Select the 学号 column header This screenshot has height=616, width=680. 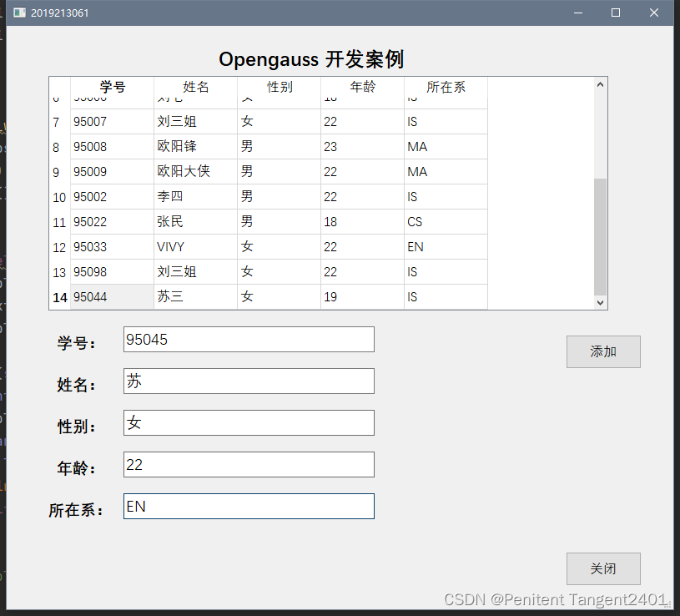(113, 87)
